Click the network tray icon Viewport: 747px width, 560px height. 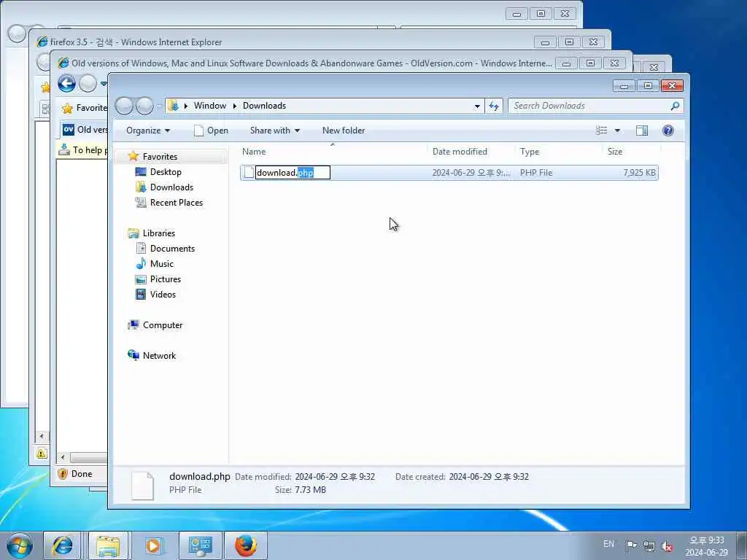[x=649, y=545]
